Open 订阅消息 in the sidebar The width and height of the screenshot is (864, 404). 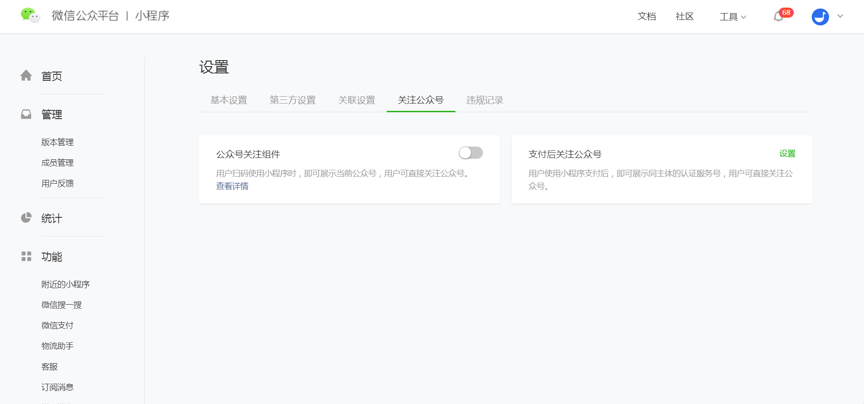(57, 387)
